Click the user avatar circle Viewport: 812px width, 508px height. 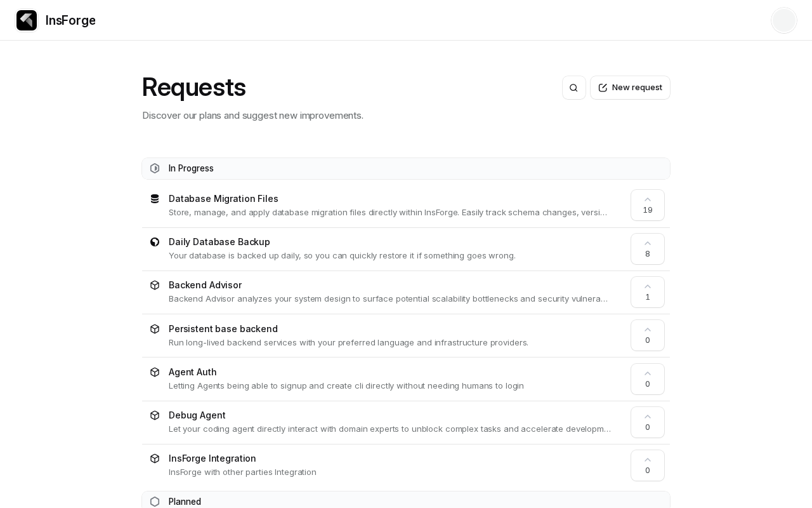click(783, 20)
